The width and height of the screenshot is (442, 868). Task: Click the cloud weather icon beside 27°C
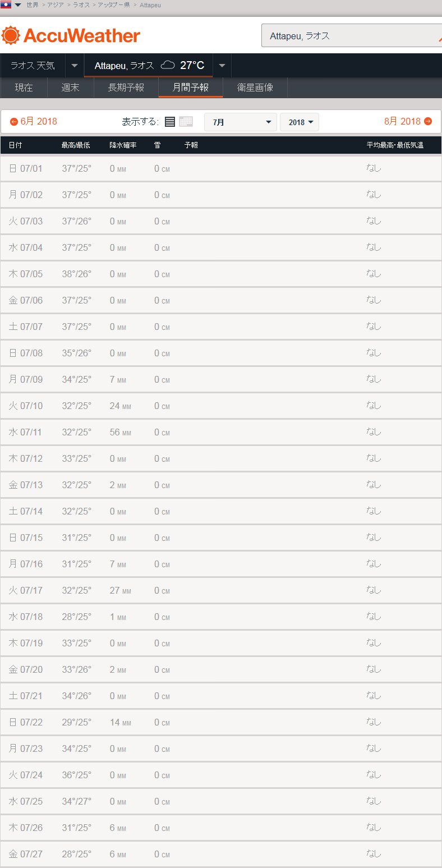click(168, 65)
